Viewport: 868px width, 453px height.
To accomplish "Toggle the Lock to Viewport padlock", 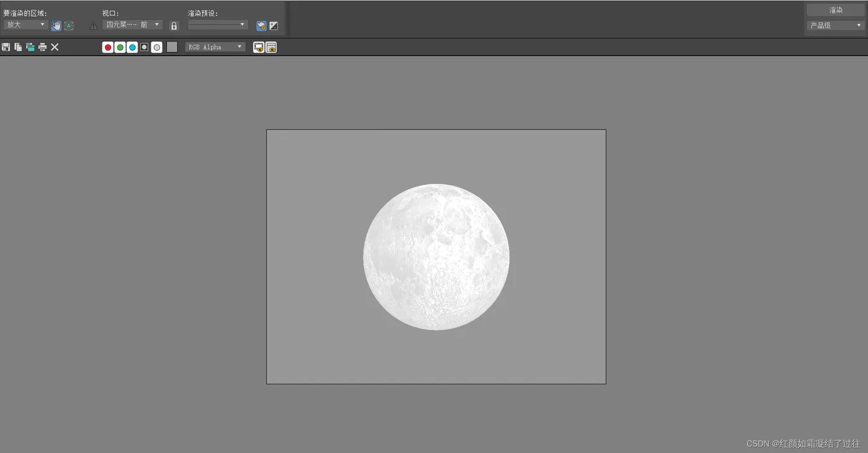I will 174,25.
